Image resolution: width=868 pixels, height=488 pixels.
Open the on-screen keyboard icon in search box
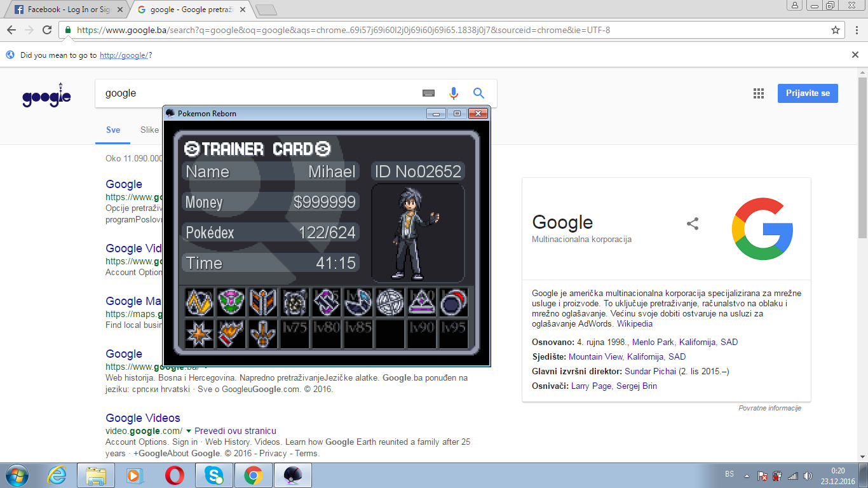tap(429, 93)
